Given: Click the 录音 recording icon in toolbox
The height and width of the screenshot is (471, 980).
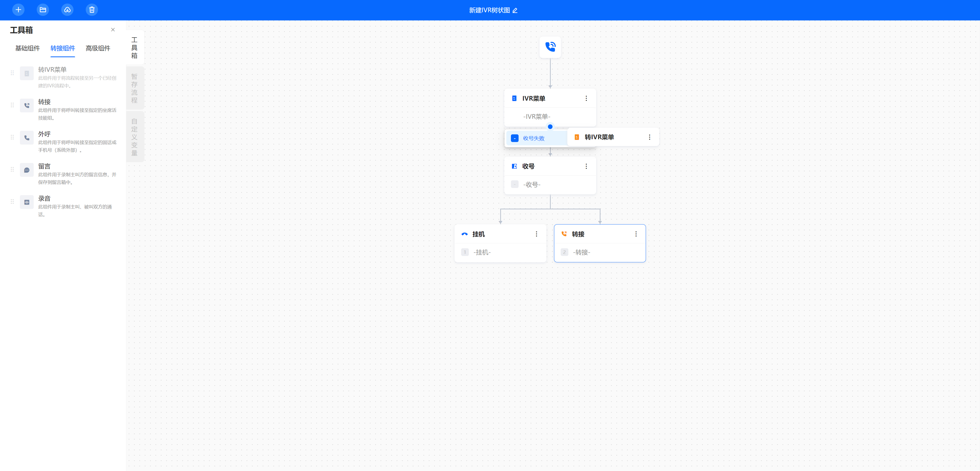Looking at the screenshot, I should click(x=27, y=202).
